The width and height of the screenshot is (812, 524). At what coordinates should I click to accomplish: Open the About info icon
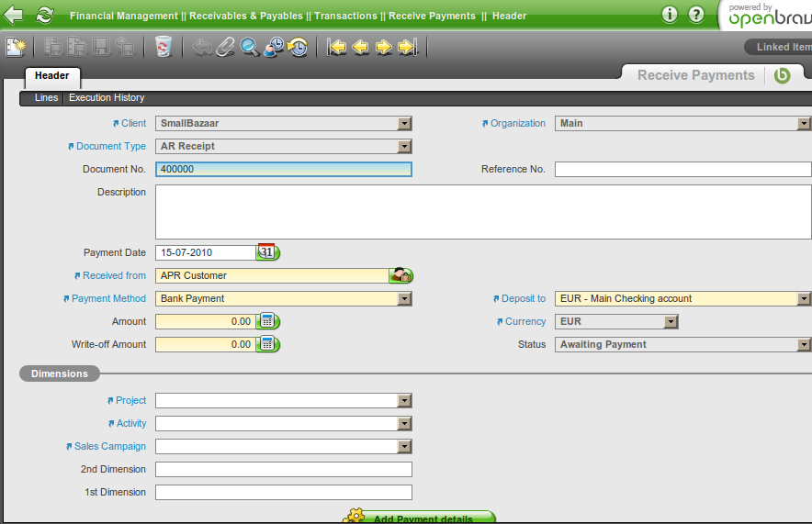click(x=670, y=15)
